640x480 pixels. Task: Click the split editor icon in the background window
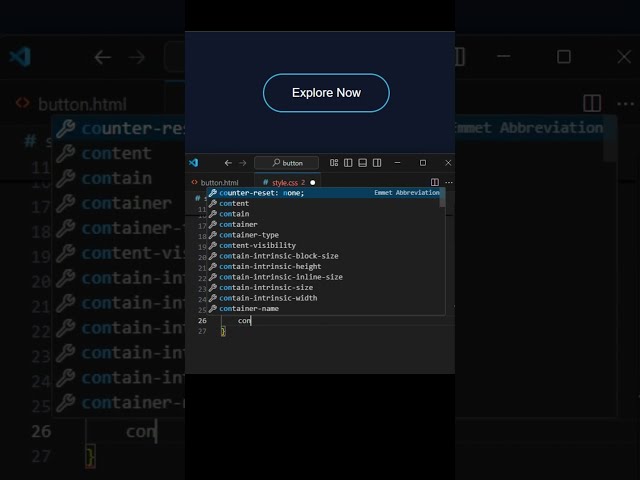click(x=592, y=103)
